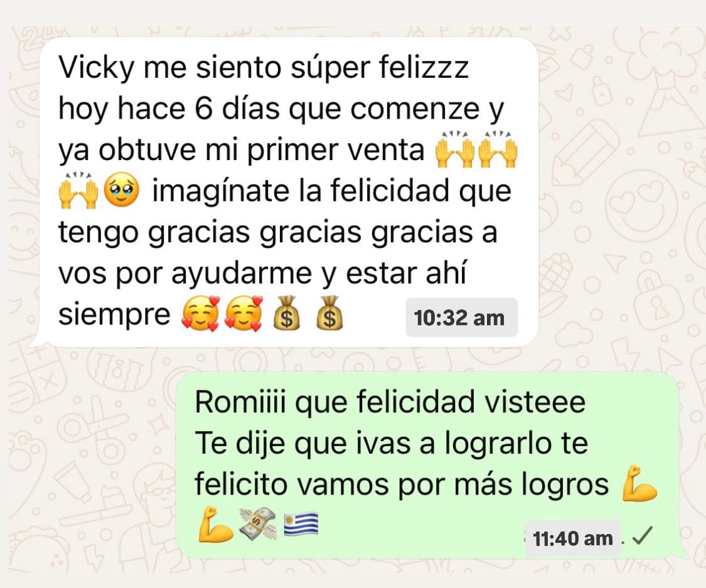
Task: Click the flexed bicep emoji on last line
Action: coord(215,524)
